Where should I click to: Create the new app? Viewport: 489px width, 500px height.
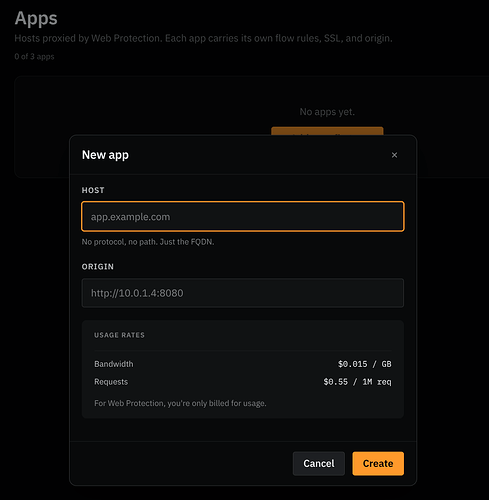(x=378, y=463)
